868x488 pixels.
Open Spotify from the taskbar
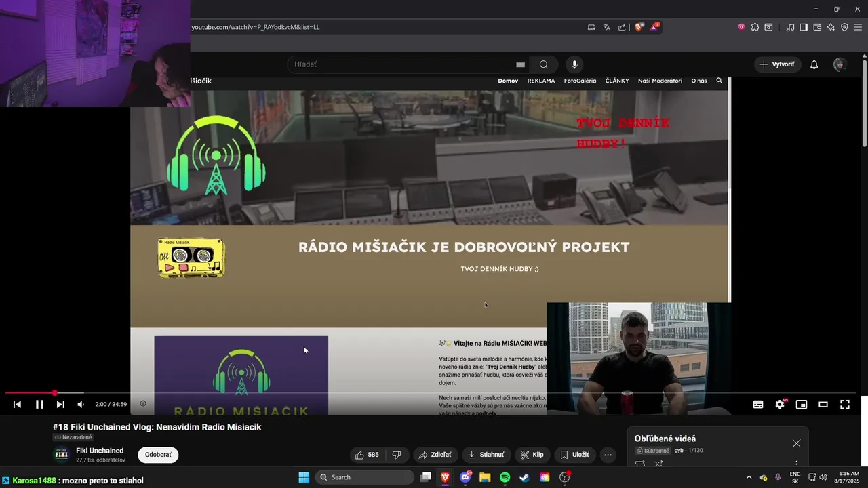click(x=505, y=477)
